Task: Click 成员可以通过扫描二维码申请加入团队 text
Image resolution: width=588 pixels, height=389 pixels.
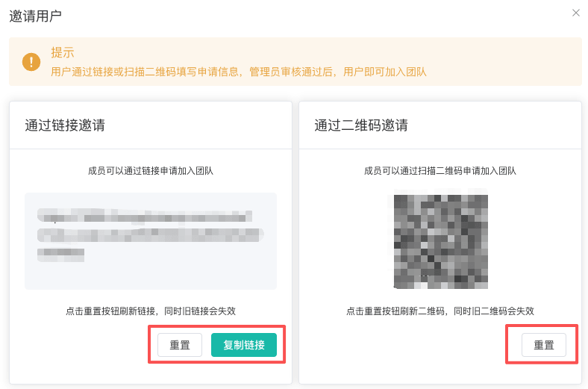Action: point(440,171)
